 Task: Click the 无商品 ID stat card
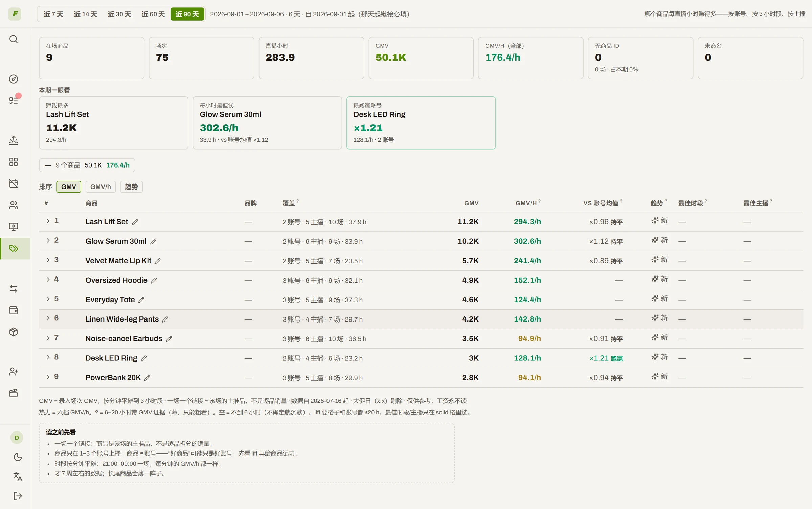[x=640, y=58]
